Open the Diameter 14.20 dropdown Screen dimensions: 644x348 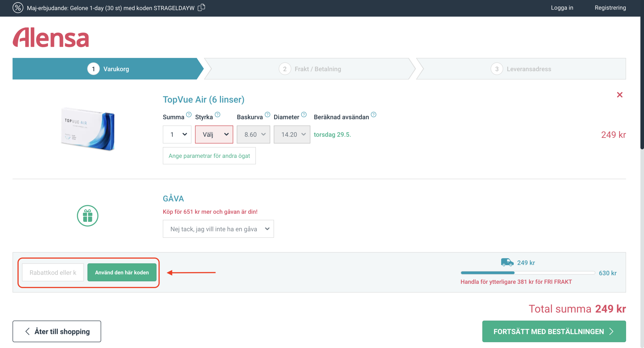pyautogui.click(x=292, y=134)
